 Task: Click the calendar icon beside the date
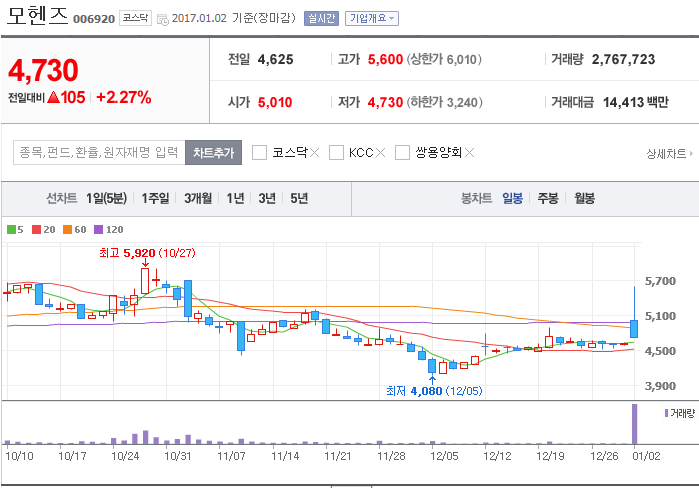pos(163,20)
